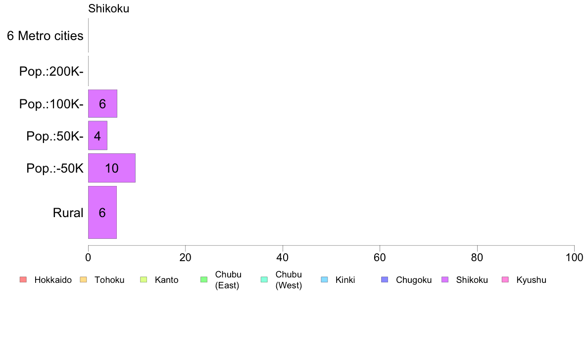This screenshot has height=364, width=588.
Task: Click the Hokkaido legend color swatch
Action: pyautogui.click(x=23, y=280)
